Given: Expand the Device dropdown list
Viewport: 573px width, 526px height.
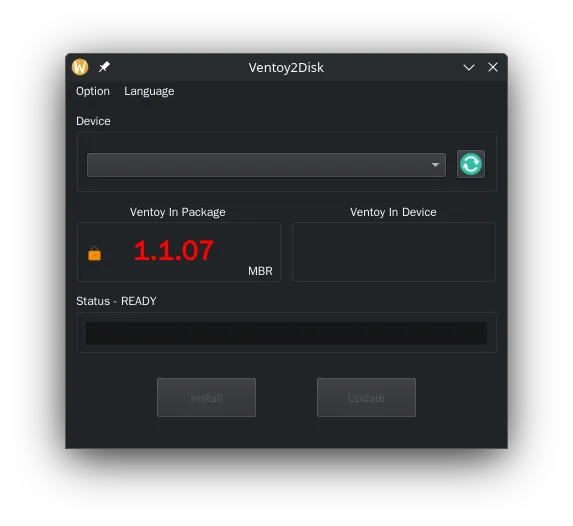Looking at the screenshot, I should [x=266, y=165].
